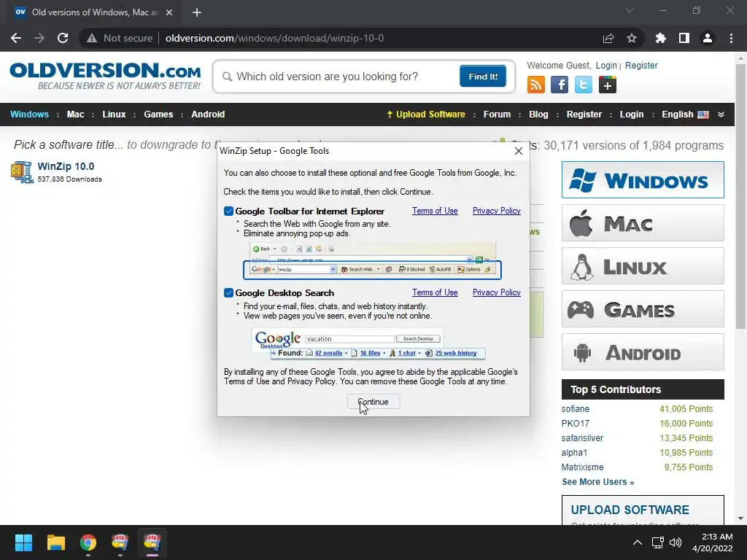
Task: Click the Twitter icon
Action: tap(583, 85)
